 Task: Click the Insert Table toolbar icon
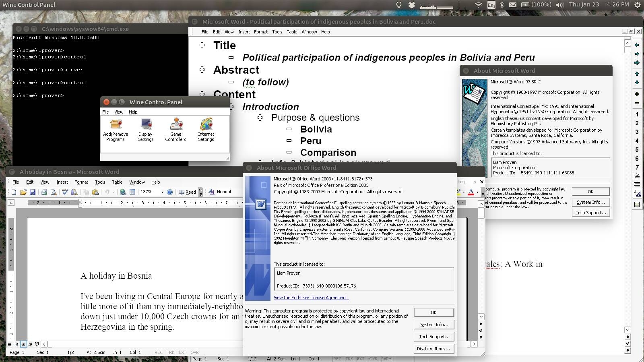[x=132, y=192]
